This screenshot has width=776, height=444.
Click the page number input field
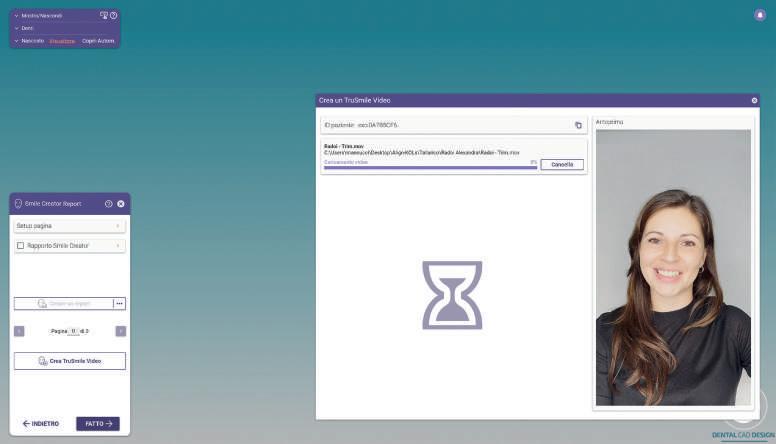coord(73,331)
